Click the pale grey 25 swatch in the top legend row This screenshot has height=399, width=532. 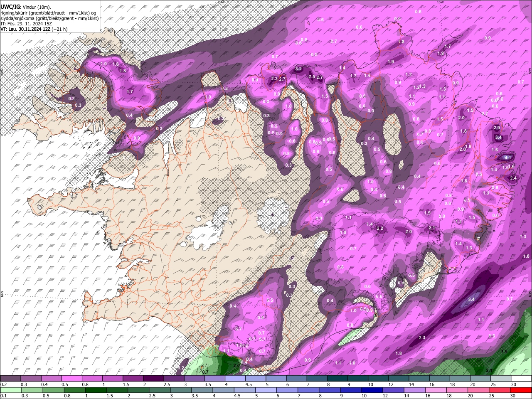coord(500,379)
